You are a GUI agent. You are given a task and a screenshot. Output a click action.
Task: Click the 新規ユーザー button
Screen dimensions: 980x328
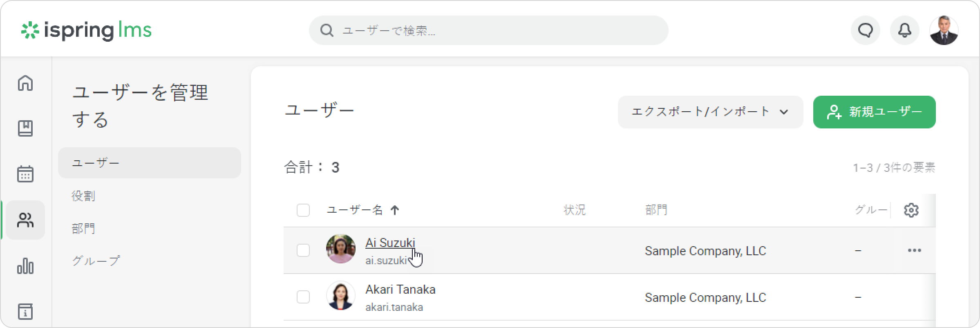coord(874,112)
